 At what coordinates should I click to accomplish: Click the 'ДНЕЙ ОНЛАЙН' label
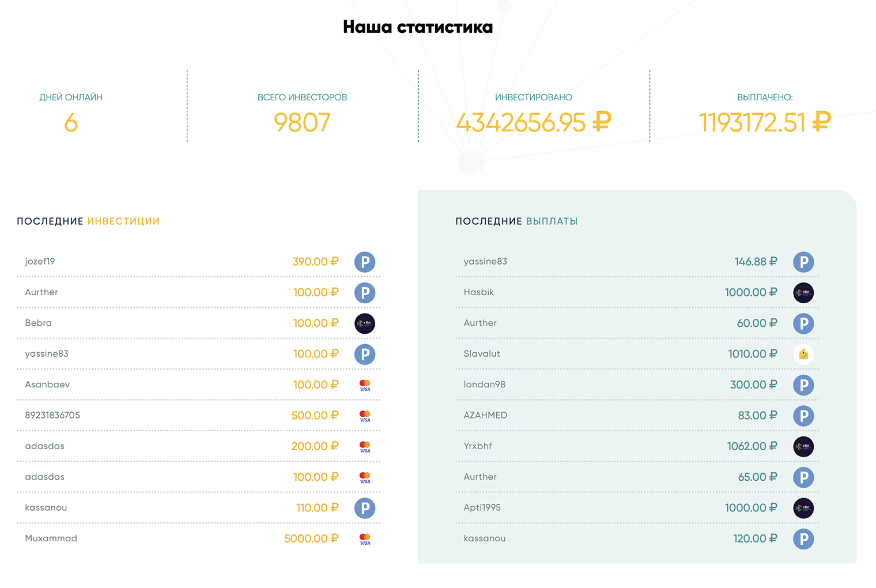pos(71,97)
